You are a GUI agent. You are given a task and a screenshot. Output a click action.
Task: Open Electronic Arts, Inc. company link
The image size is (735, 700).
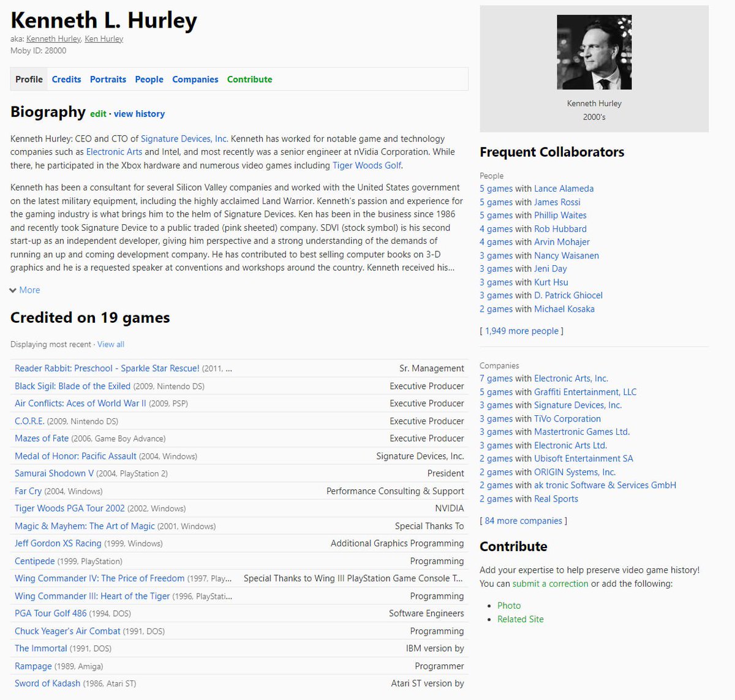coord(571,378)
